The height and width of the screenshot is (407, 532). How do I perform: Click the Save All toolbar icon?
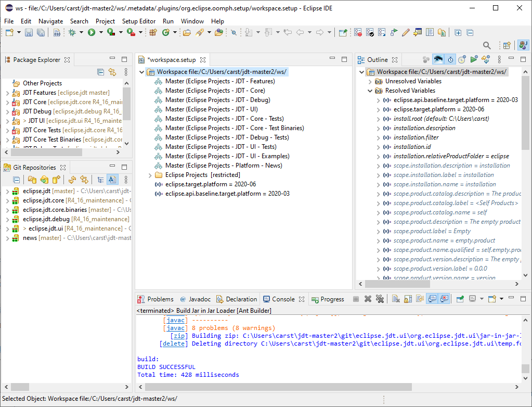(41, 33)
